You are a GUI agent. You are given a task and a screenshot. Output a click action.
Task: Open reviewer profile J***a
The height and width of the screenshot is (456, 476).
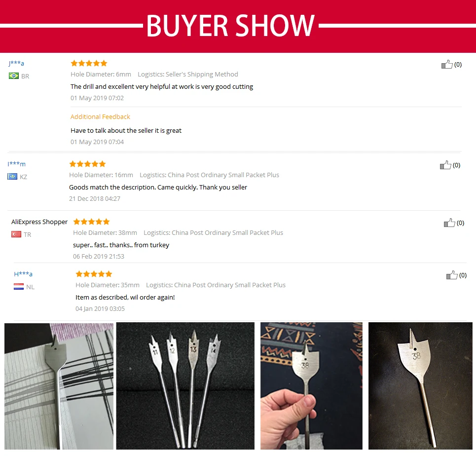[x=16, y=63]
